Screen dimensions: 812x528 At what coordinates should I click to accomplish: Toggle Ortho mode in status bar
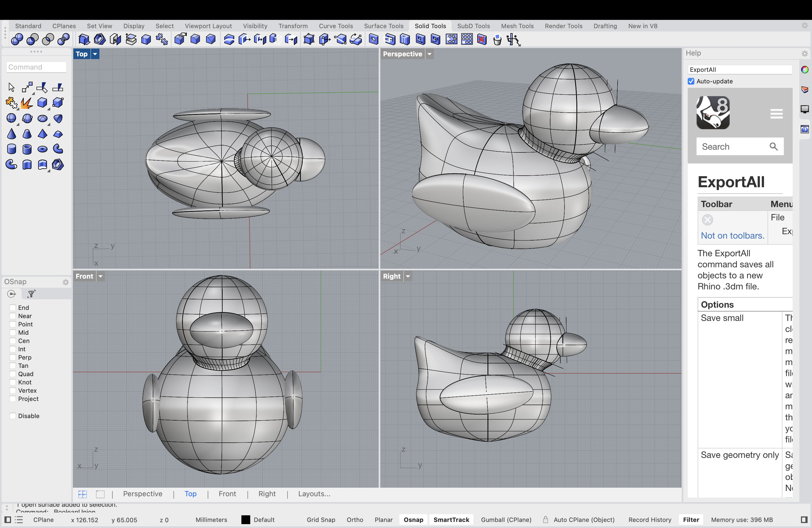pos(355,520)
